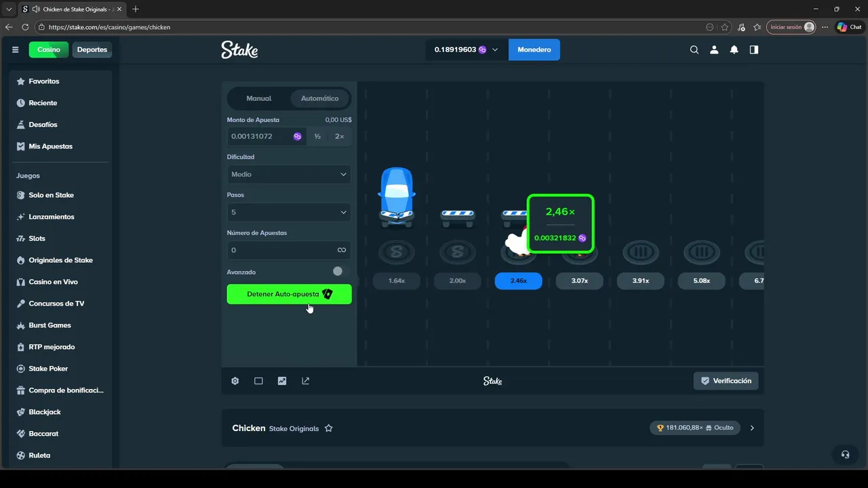Click Detener Auto-apuesta button
The height and width of the screenshot is (488, 868).
pos(289,294)
